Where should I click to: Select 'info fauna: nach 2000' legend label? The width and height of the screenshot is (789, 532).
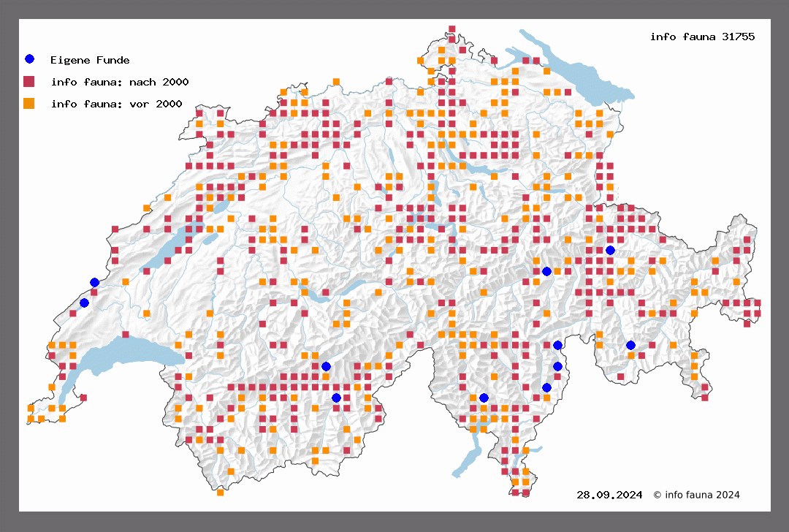click(x=120, y=82)
